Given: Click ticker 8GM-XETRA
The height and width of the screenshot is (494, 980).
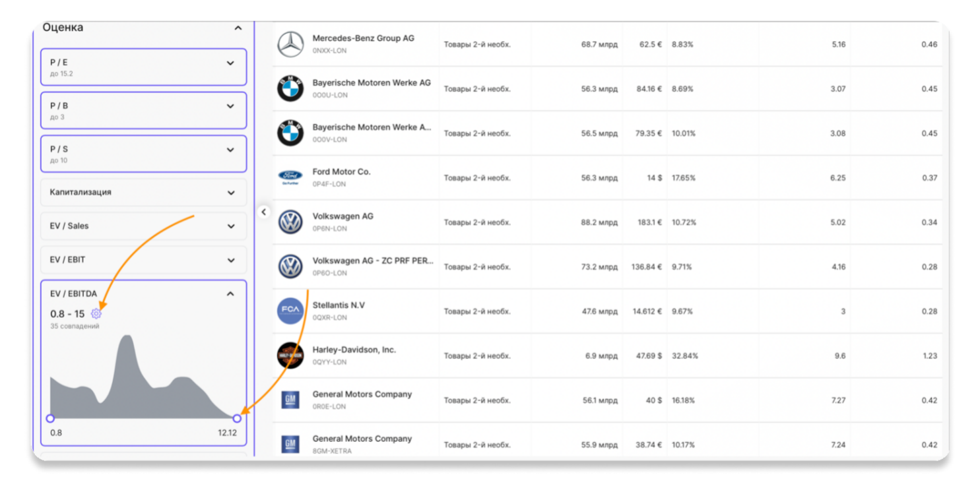Looking at the screenshot, I should click(x=332, y=451).
